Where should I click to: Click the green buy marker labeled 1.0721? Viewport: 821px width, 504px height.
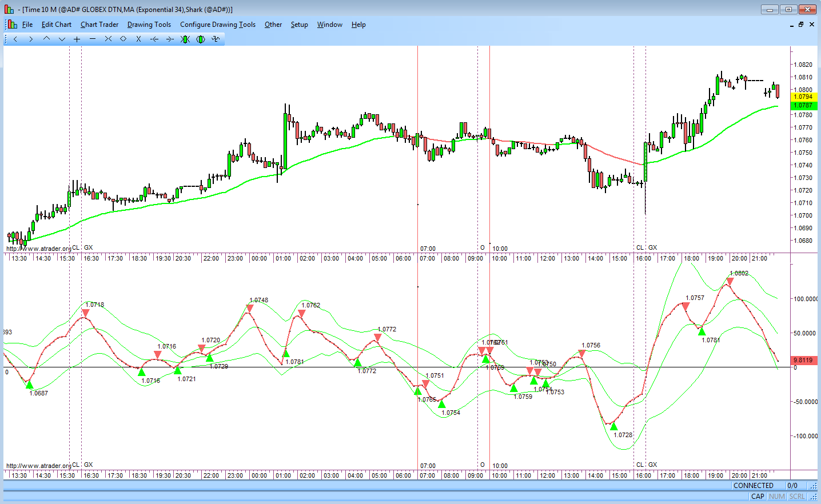pyautogui.click(x=178, y=370)
